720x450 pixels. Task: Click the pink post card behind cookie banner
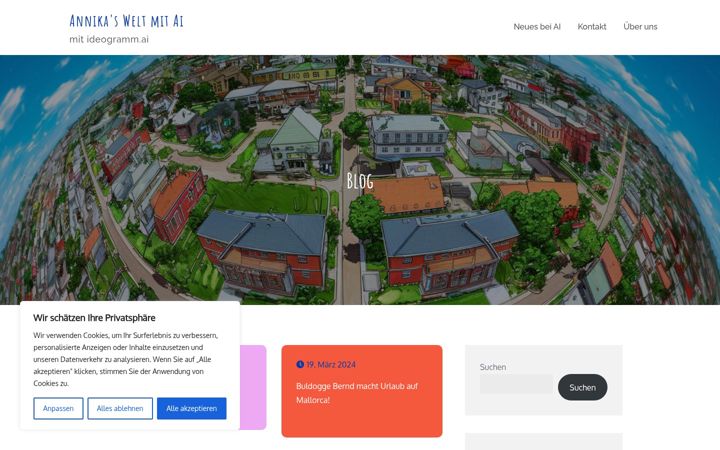click(x=253, y=387)
